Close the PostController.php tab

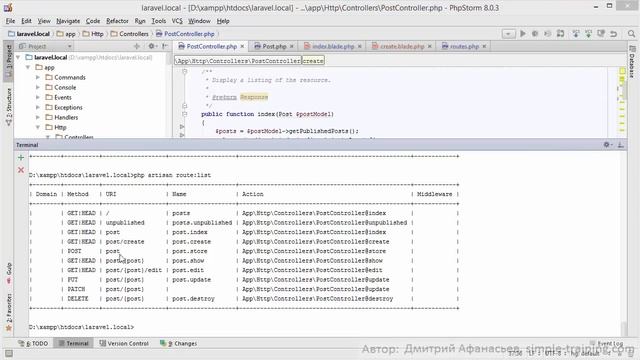point(242,47)
